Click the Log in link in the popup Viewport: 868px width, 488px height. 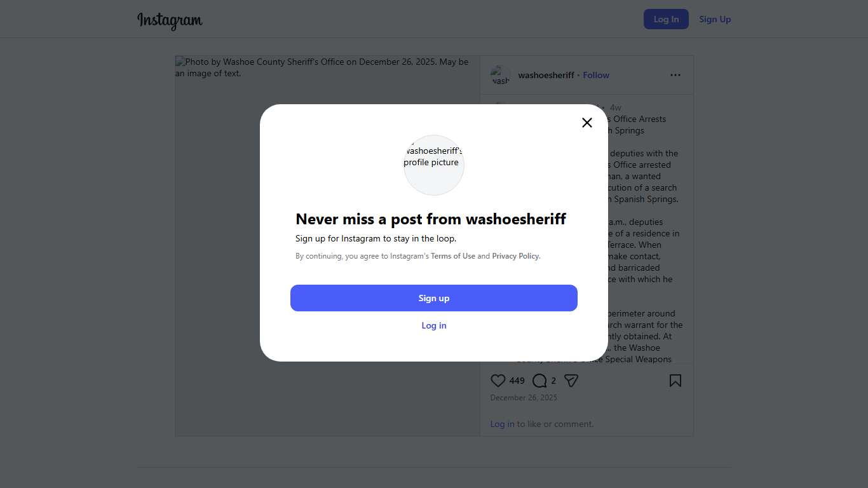tap(434, 325)
